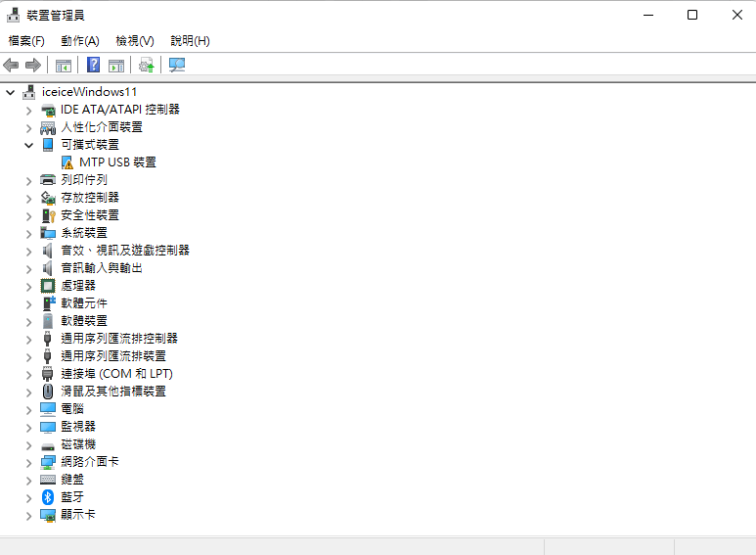
Task: Click the 處理器 chip icon
Action: point(48,286)
